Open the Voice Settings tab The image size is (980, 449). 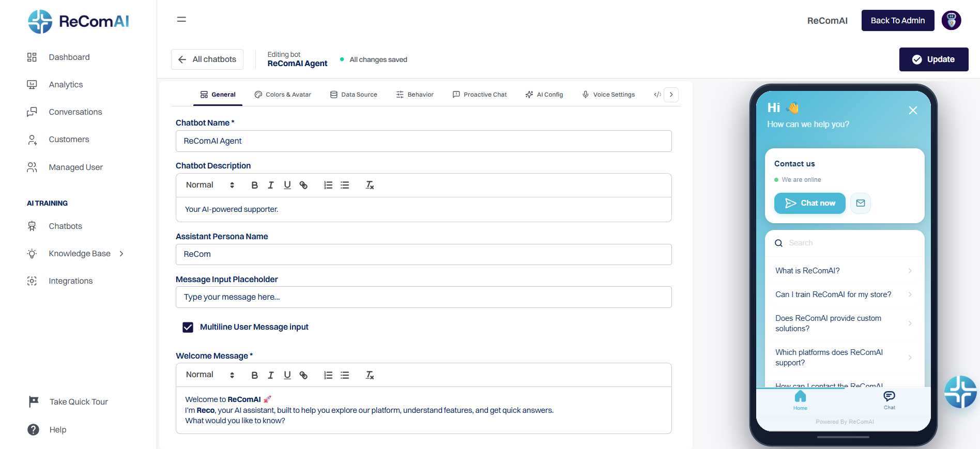click(x=609, y=95)
